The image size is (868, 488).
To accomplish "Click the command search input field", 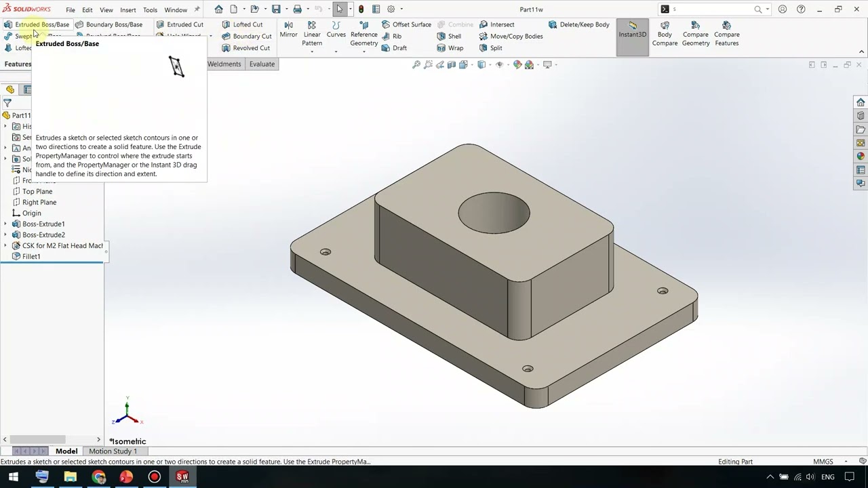I will (712, 9).
